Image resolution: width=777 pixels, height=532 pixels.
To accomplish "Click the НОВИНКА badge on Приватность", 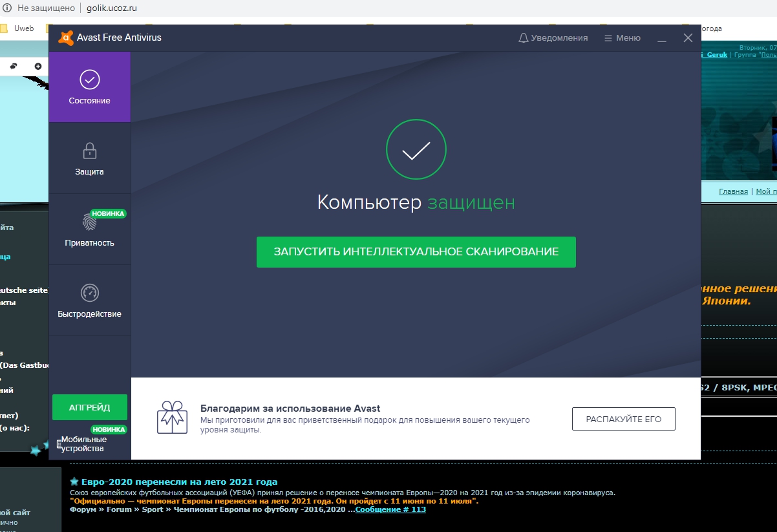I will click(x=108, y=213).
